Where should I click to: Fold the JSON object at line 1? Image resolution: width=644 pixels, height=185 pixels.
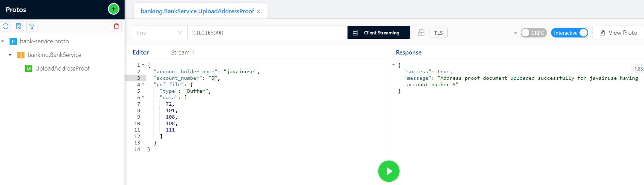click(x=143, y=65)
